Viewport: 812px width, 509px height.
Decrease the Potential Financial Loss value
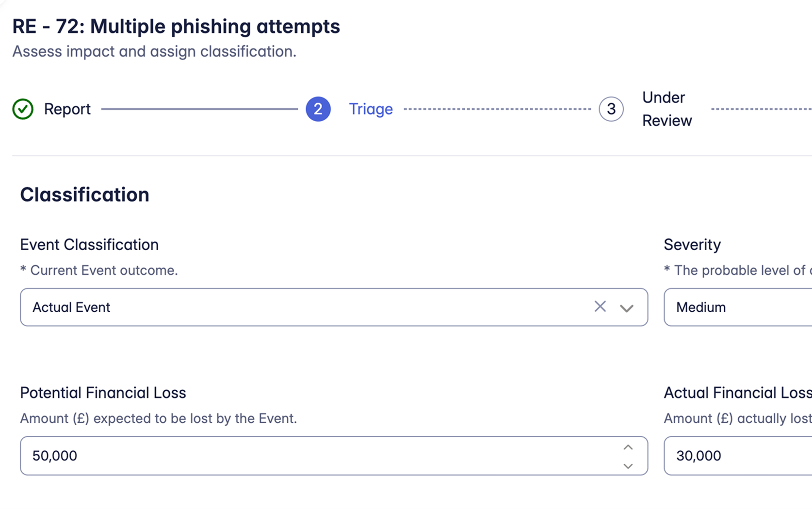[x=628, y=466]
